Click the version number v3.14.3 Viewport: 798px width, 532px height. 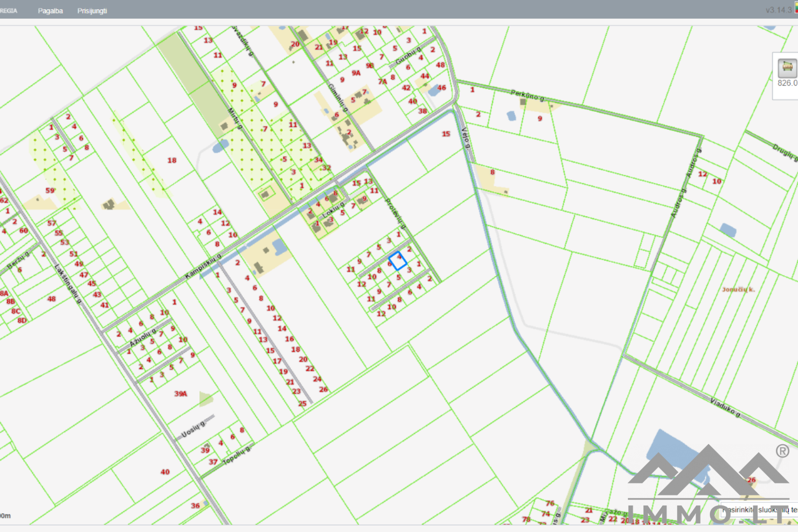coord(778,10)
